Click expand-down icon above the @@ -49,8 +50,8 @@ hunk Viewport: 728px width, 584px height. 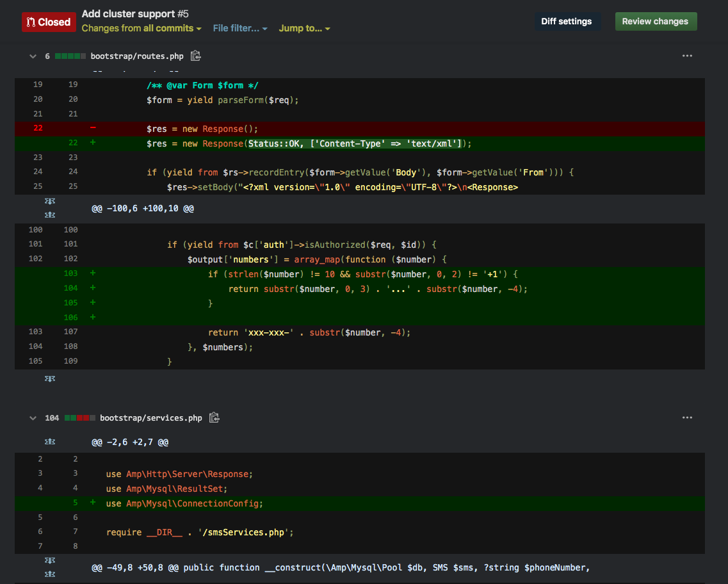pos(50,560)
